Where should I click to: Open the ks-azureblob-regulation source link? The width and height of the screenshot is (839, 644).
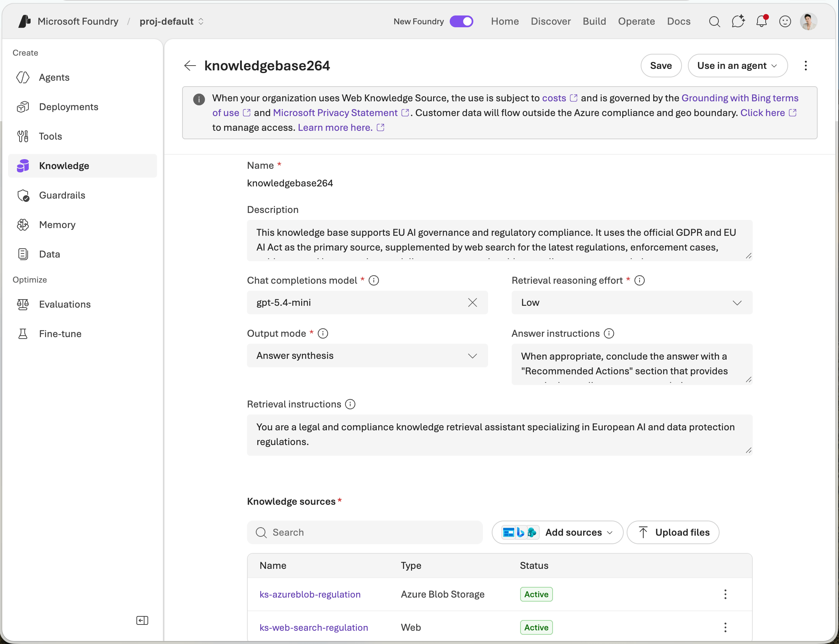point(310,594)
